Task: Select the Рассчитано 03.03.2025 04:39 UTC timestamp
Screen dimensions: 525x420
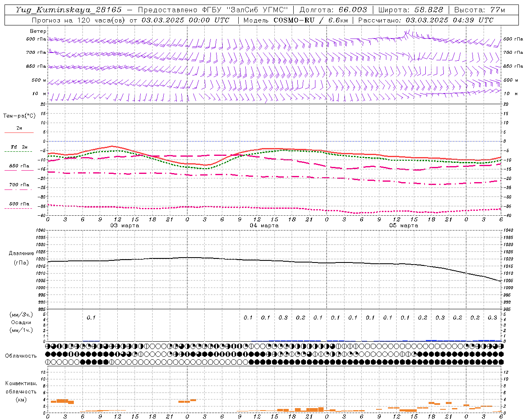Action: (x=426, y=20)
